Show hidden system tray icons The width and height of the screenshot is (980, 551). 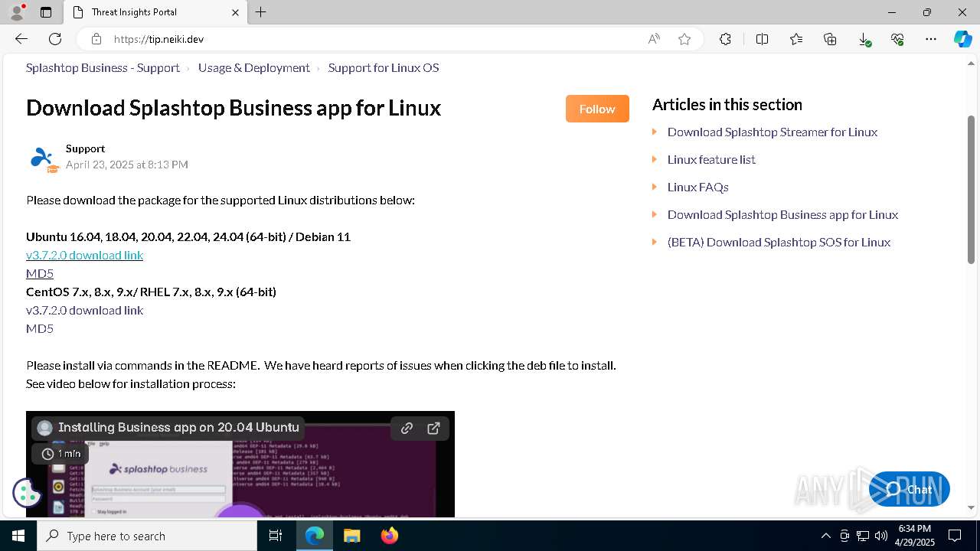click(825, 536)
